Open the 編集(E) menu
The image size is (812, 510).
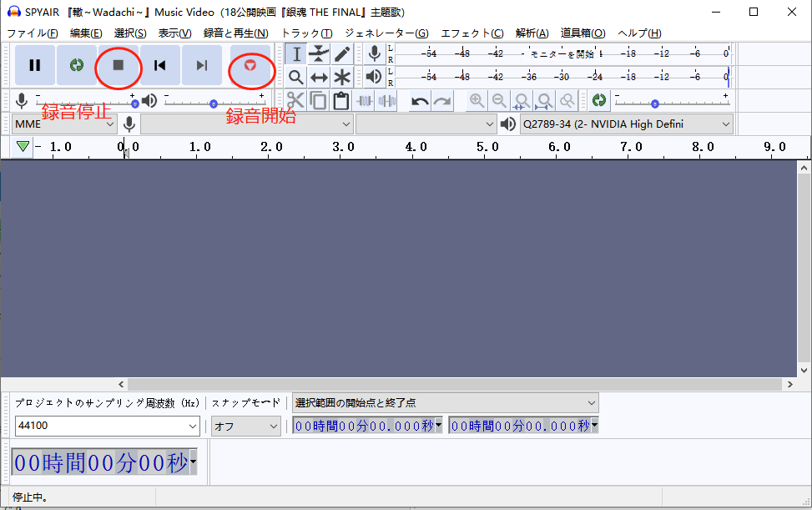coord(86,33)
